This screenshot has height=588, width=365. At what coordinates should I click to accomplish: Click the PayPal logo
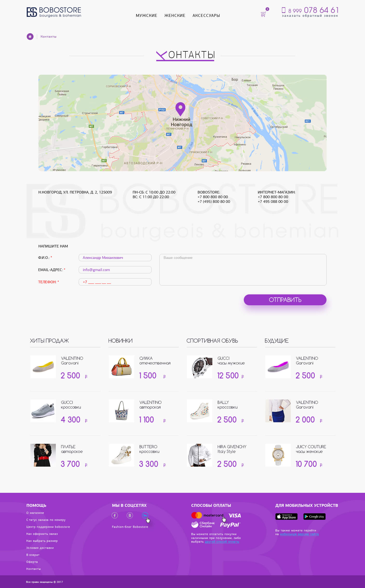[230, 525]
